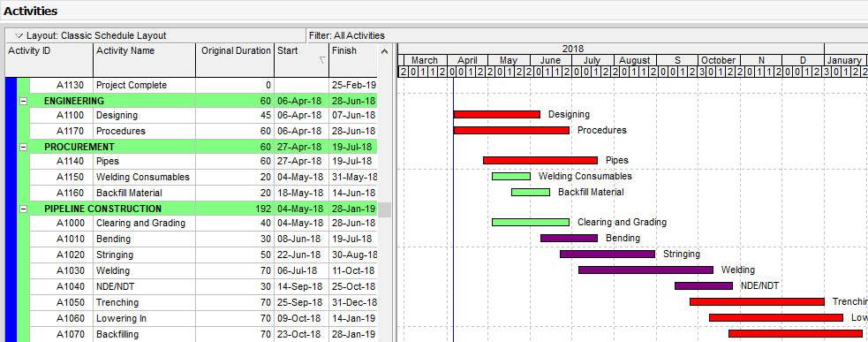
Task: Click the 2018 year timescale header
Action: [572, 49]
